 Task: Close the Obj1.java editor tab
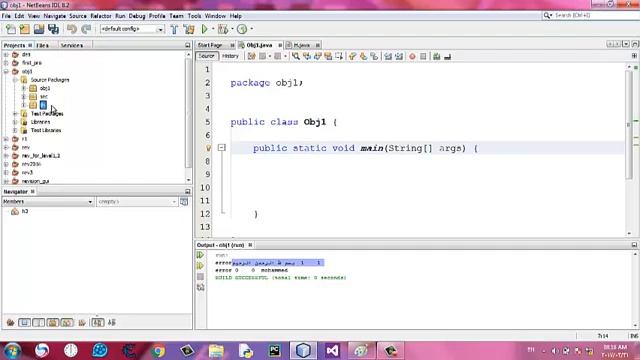[280, 45]
